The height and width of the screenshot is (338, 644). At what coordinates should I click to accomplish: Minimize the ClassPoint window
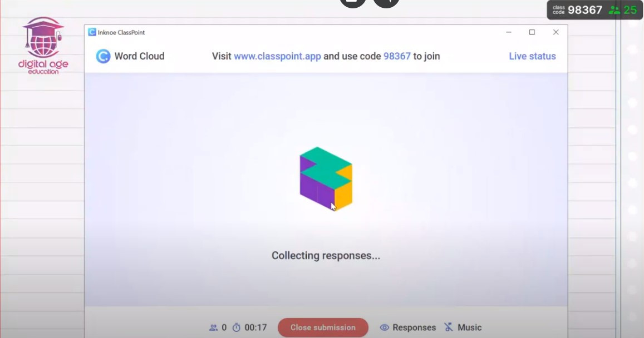click(x=508, y=32)
